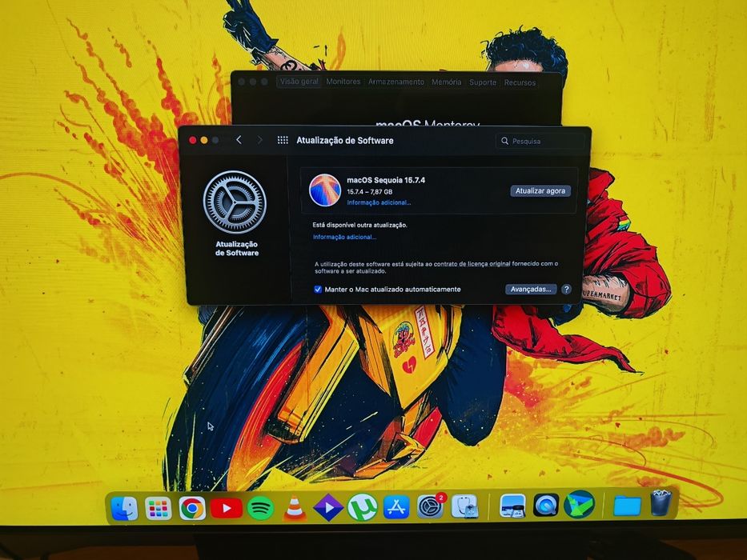Screen dimensions: 747x560
Task: Open VLC media player cone icon
Action: (295, 508)
